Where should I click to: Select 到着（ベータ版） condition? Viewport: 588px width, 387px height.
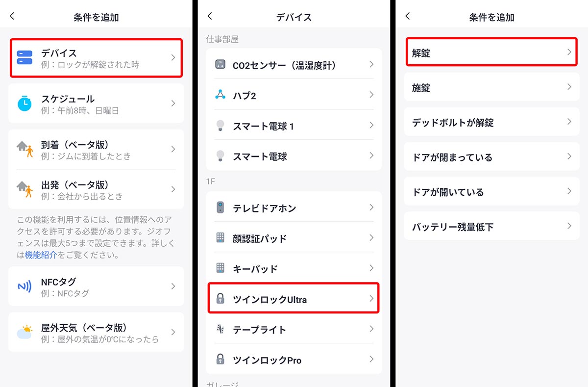pyautogui.click(x=96, y=149)
